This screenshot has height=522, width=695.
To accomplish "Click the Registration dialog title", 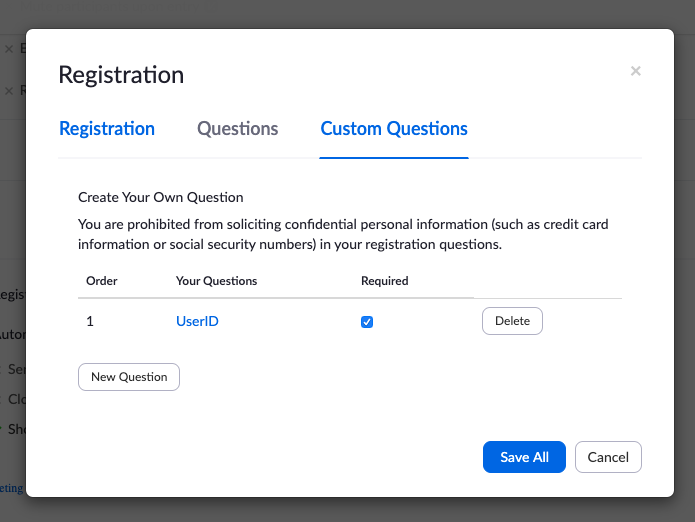I will (x=121, y=75).
